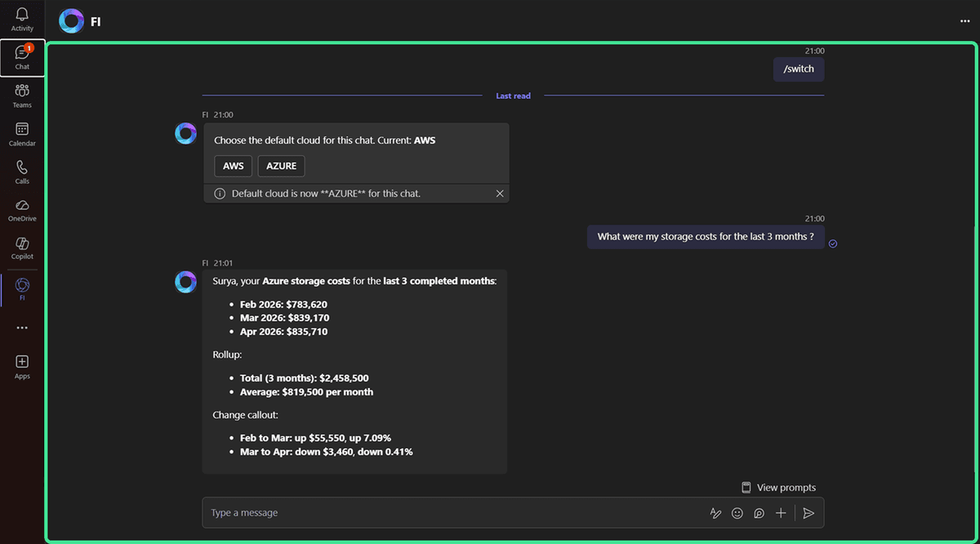Click the sent /switch message
Viewport: 980px width, 544px height.
point(799,69)
